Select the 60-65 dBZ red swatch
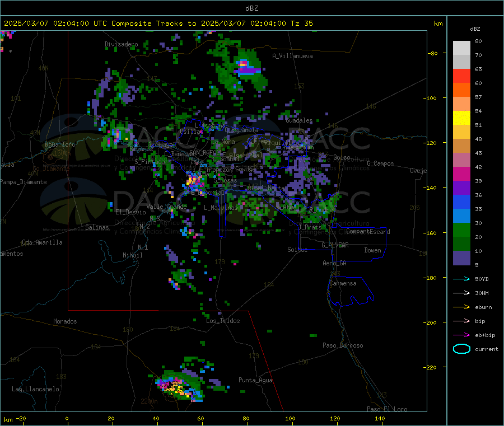The height and width of the screenshot is (426, 504). [461, 76]
